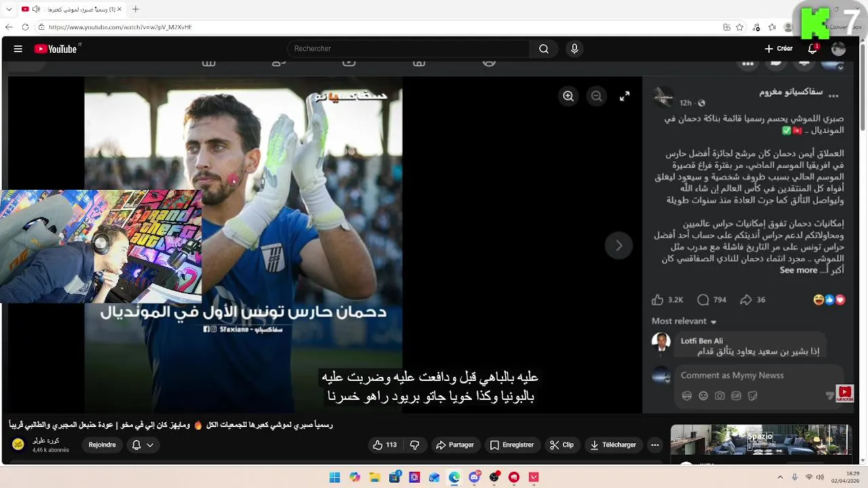Open comments showing 794
Image resolution: width=868 pixels, height=488 pixels.
click(711, 300)
